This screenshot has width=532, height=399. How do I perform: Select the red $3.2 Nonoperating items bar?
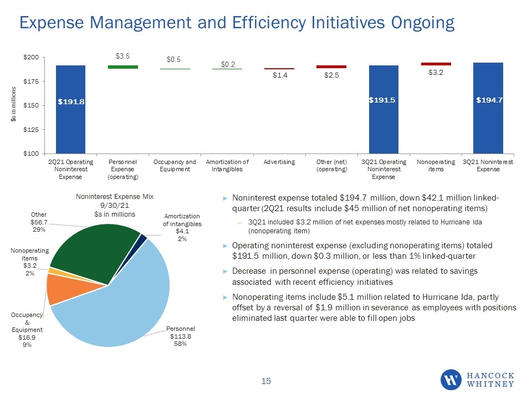click(x=436, y=64)
